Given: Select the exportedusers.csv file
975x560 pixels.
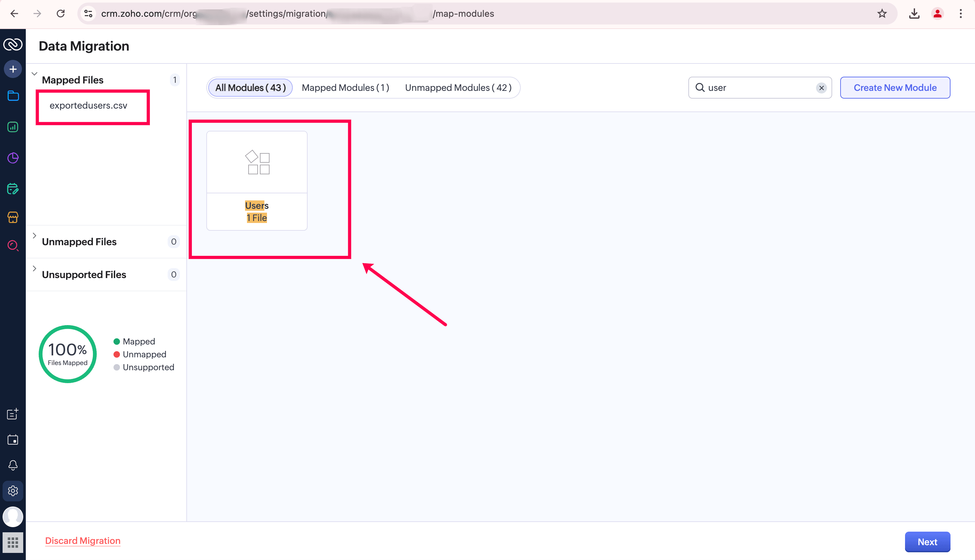Looking at the screenshot, I should coord(88,105).
